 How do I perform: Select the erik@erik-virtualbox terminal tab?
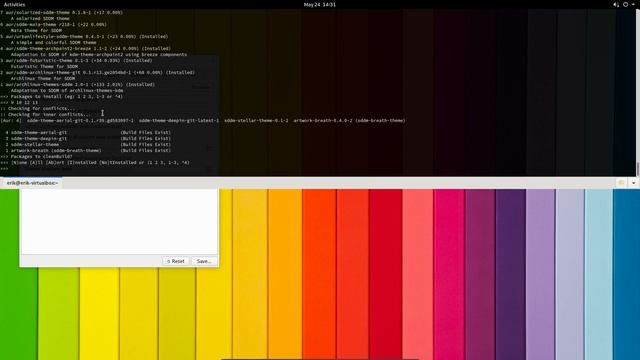click(32, 183)
